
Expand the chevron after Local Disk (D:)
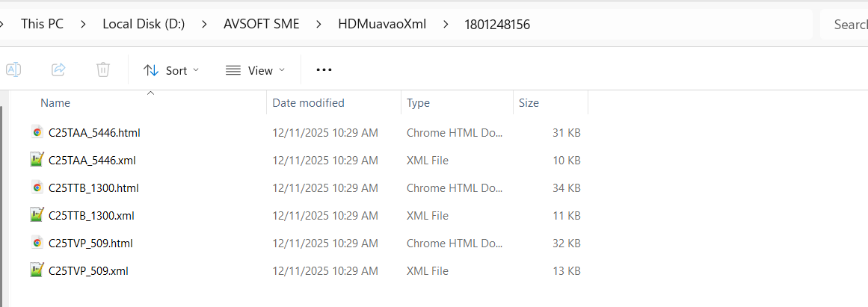(205, 24)
